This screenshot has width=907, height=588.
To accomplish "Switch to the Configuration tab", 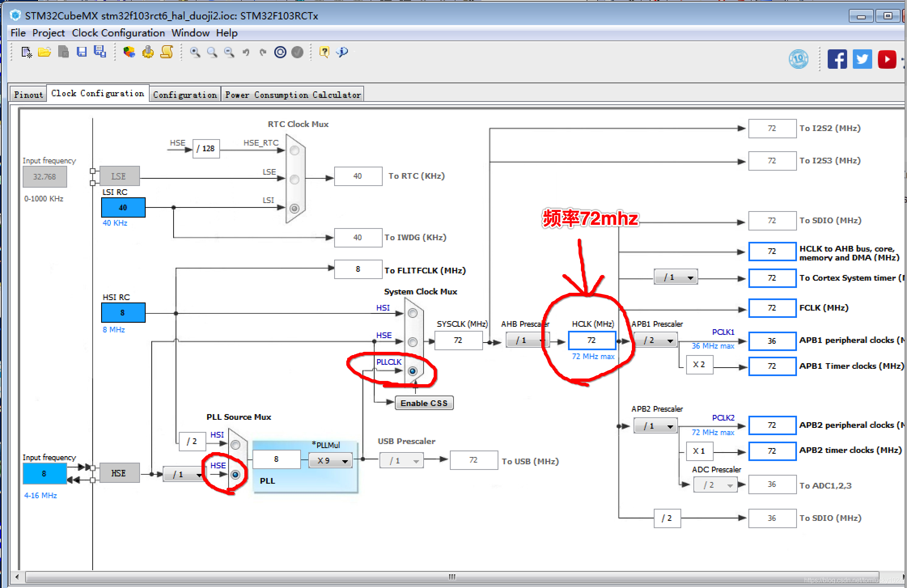I will click(x=185, y=95).
